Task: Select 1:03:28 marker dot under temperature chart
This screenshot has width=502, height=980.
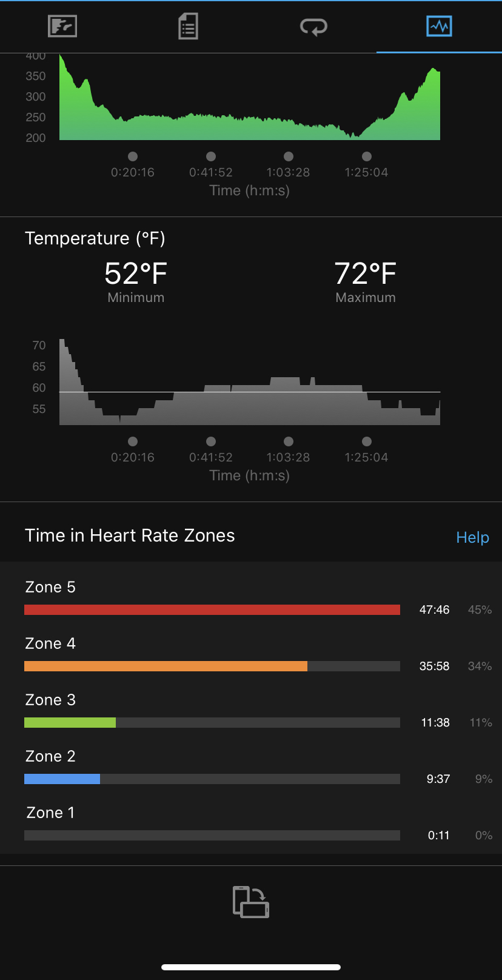Action: pyautogui.click(x=289, y=441)
